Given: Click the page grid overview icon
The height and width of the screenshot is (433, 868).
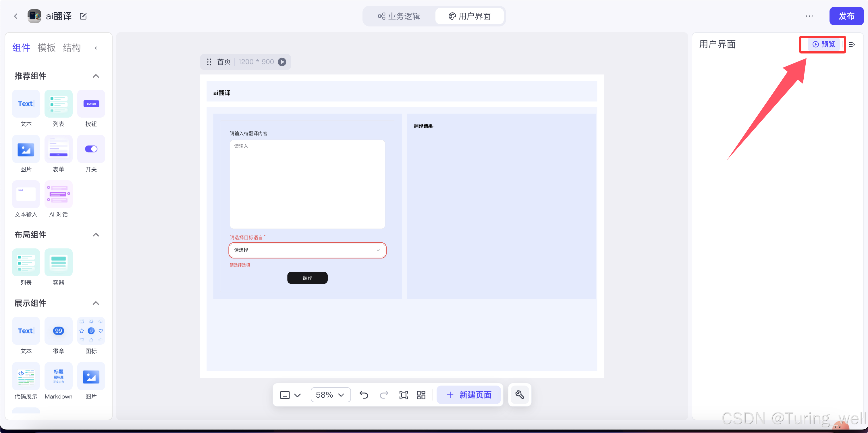Looking at the screenshot, I should (x=421, y=394).
